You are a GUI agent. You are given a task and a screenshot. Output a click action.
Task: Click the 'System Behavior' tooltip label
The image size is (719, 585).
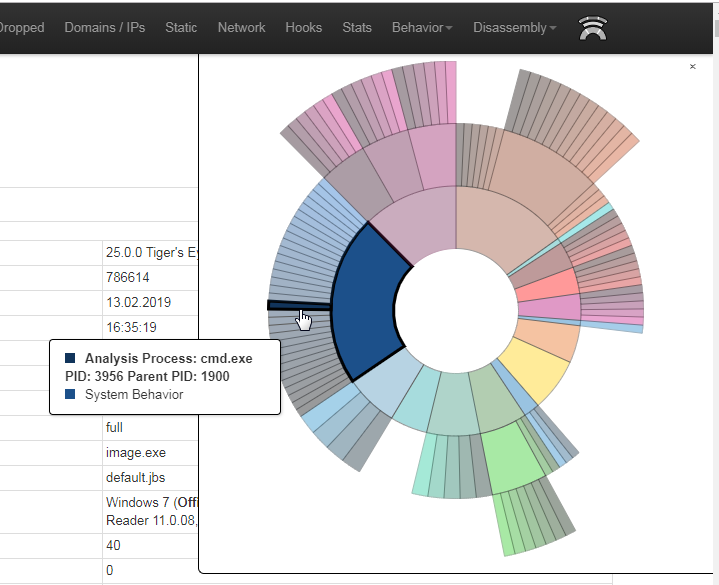(x=134, y=394)
